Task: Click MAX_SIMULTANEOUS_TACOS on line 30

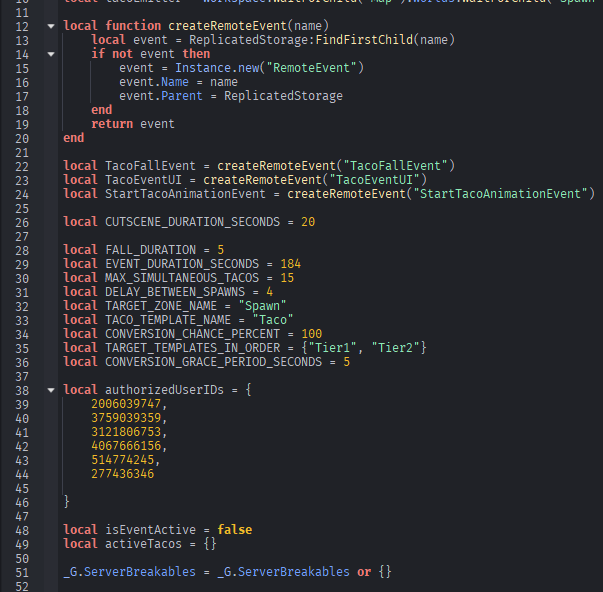Action: [x=182, y=278]
